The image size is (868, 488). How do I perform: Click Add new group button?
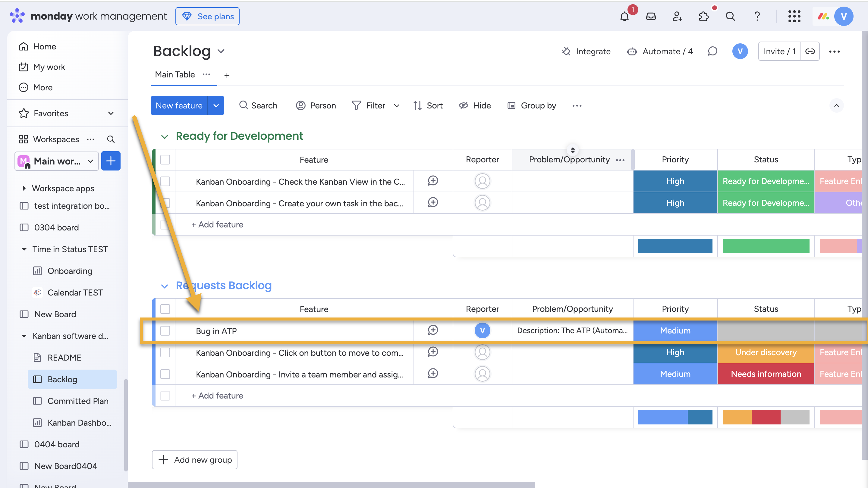point(195,459)
